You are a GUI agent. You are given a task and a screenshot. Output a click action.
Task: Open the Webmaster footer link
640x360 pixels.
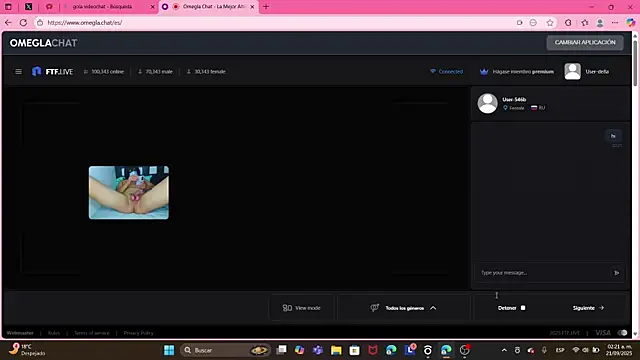click(x=20, y=333)
